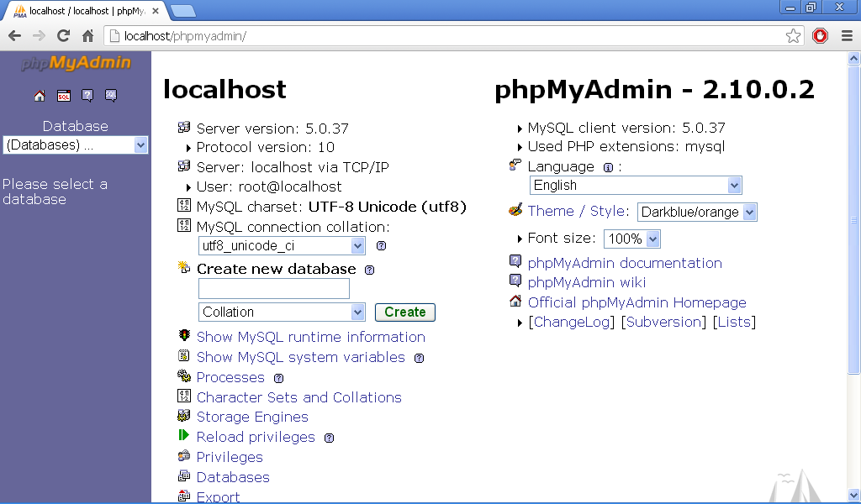Open the Font size 100% dropdown
Viewport: 861px width, 504px height.
(x=632, y=239)
